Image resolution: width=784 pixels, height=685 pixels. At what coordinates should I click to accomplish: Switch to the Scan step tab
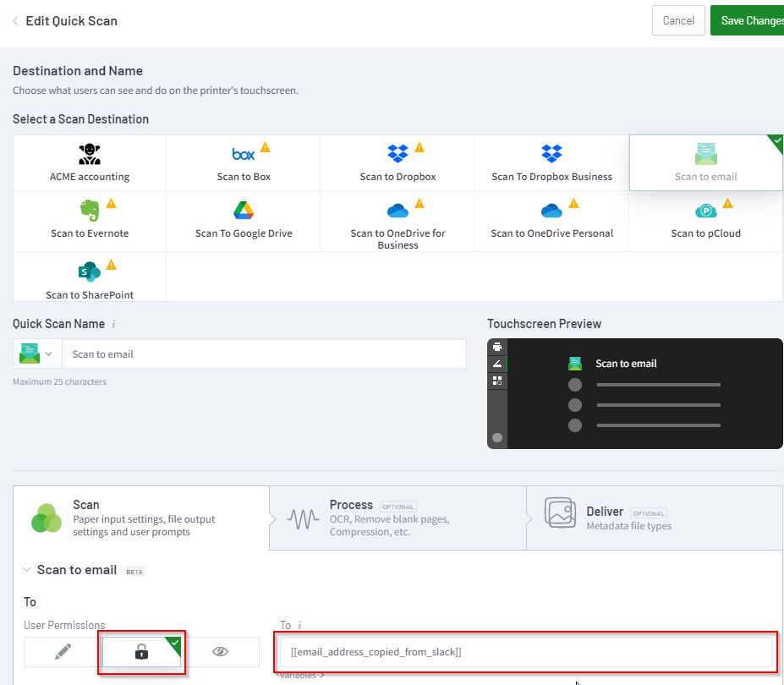coord(141,518)
